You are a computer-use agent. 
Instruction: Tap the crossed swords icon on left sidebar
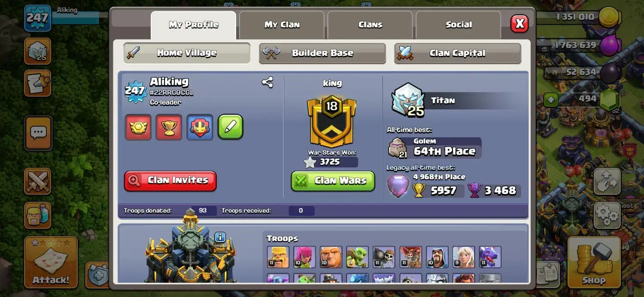click(x=38, y=181)
